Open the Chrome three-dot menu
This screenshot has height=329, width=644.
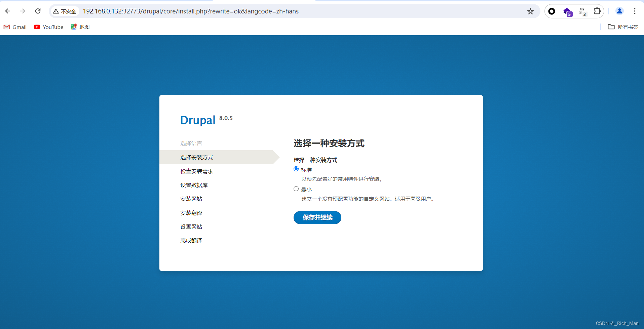635,11
